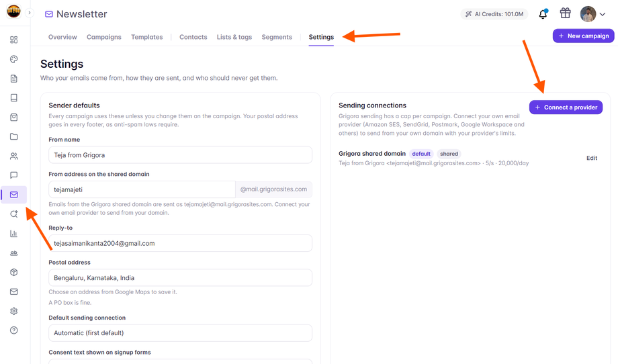Open the question mark help icon
This screenshot has width=618, height=364.
tap(14, 330)
